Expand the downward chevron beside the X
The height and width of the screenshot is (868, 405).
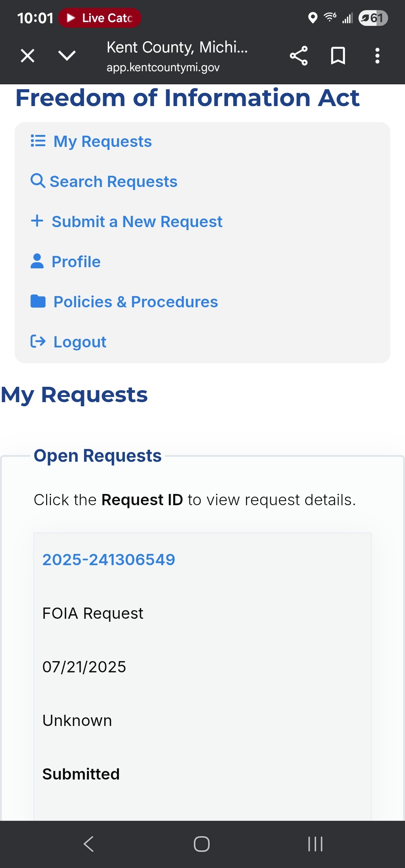click(67, 56)
